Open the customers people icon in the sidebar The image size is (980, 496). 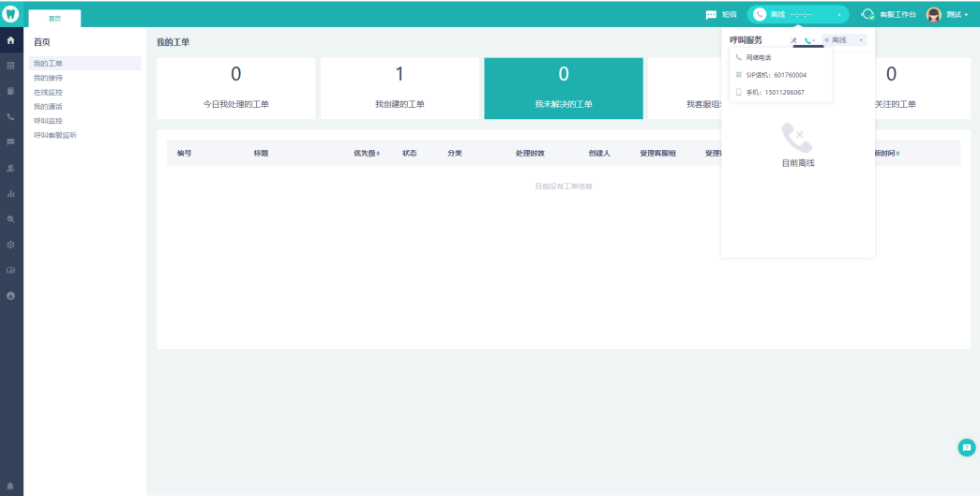tap(10, 168)
